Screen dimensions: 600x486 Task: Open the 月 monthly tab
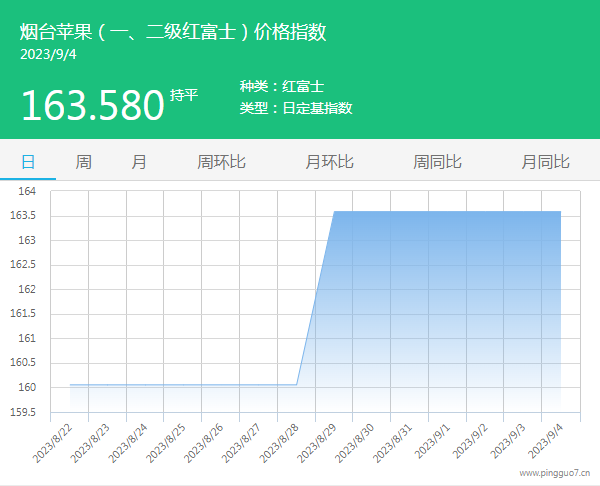click(x=139, y=161)
